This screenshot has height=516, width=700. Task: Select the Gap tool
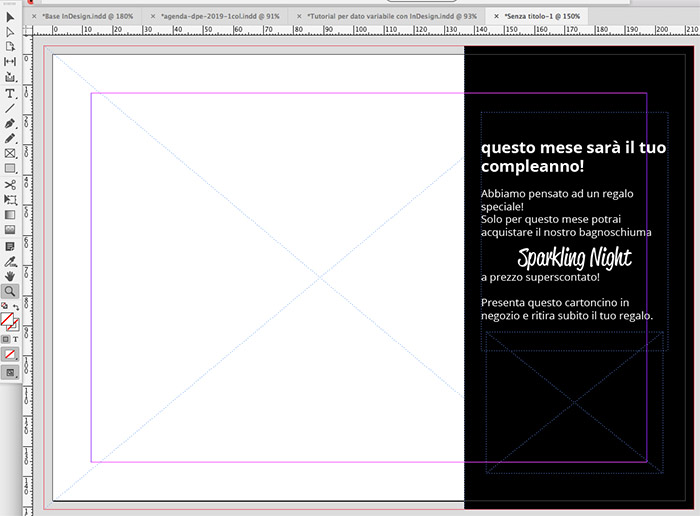click(10, 62)
